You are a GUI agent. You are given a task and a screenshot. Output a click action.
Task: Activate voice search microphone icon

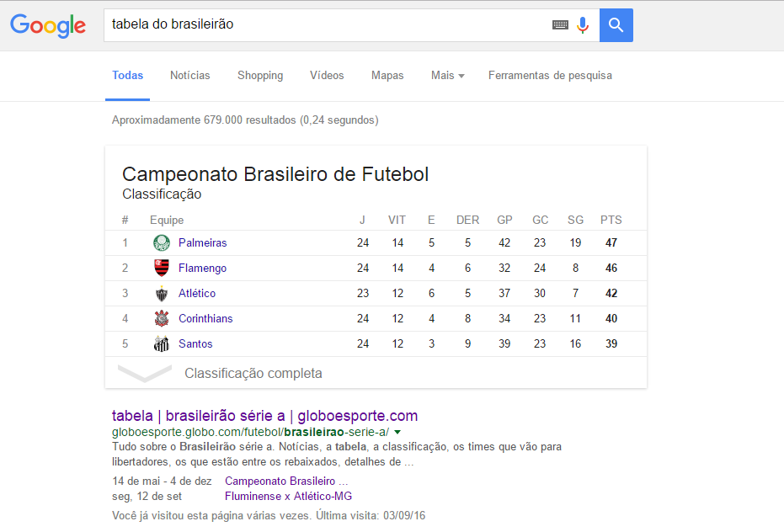tap(583, 24)
